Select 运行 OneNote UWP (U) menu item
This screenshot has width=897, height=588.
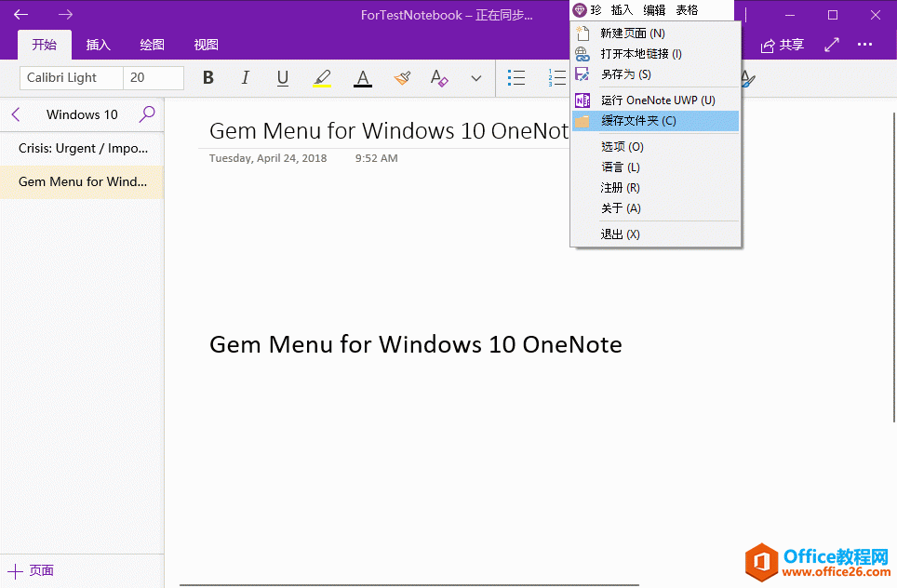pos(657,100)
